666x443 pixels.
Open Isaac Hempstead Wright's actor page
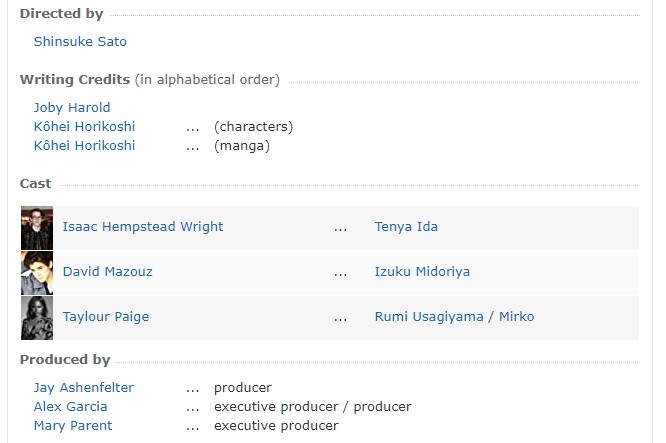pos(143,227)
